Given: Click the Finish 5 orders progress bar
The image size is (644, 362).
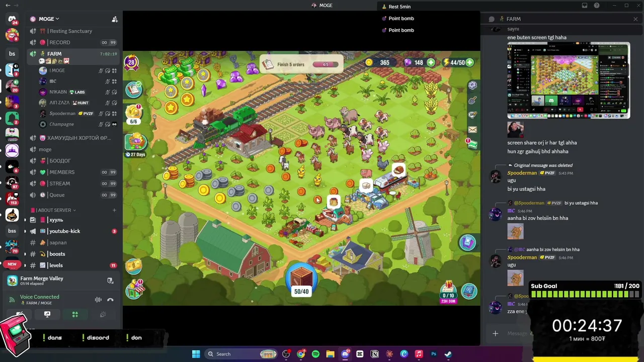Looking at the screenshot, I should 326,65.
